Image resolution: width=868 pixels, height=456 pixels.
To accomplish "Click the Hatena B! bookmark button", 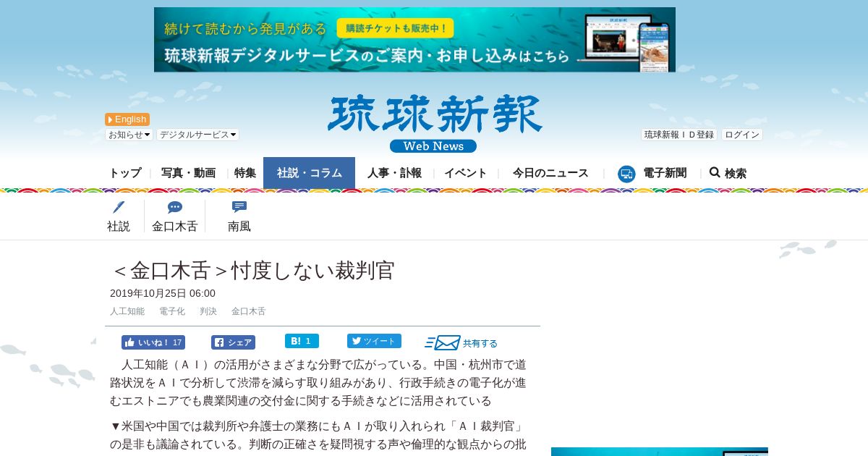I will pos(302,341).
